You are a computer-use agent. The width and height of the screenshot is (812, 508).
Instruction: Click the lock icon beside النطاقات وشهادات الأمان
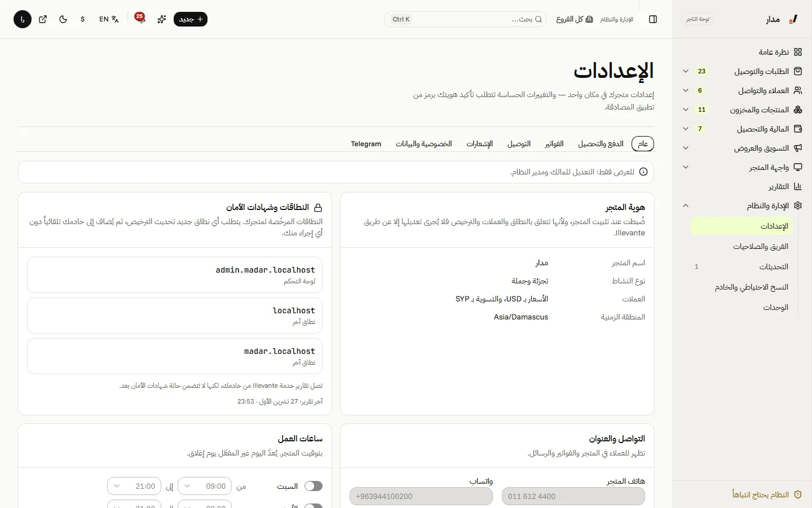318,207
